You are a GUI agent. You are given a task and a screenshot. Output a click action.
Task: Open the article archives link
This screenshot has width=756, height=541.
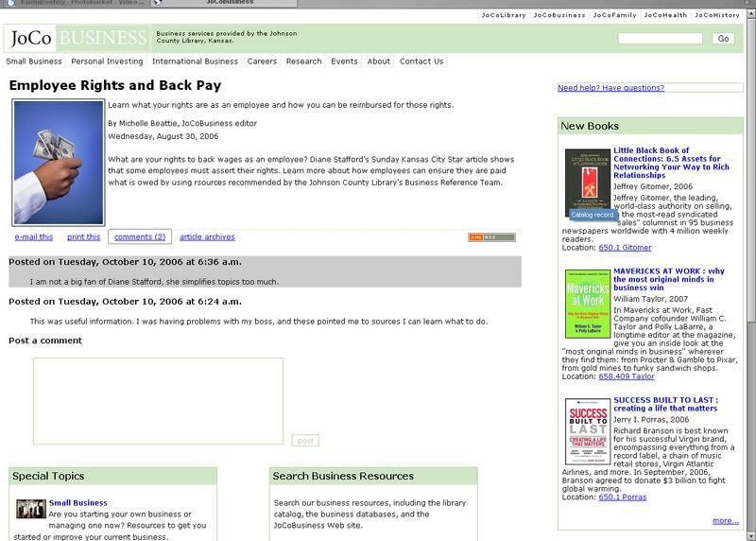coord(207,237)
